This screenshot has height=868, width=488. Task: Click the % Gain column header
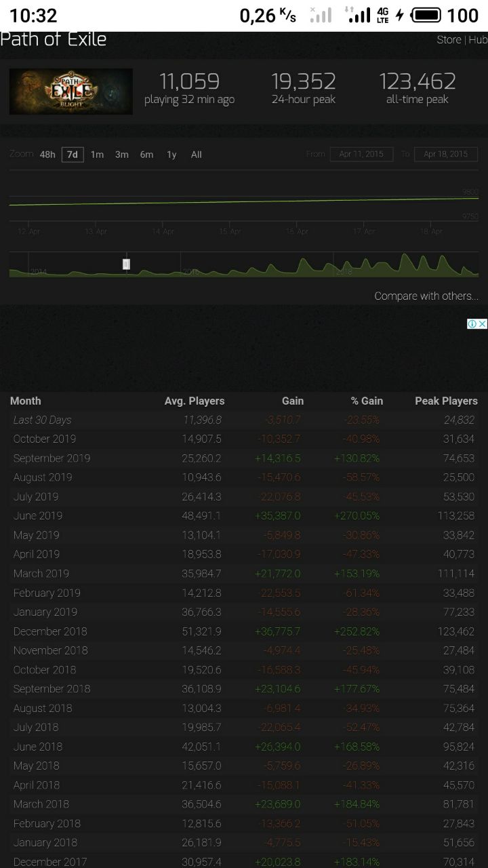(x=367, y=401)
